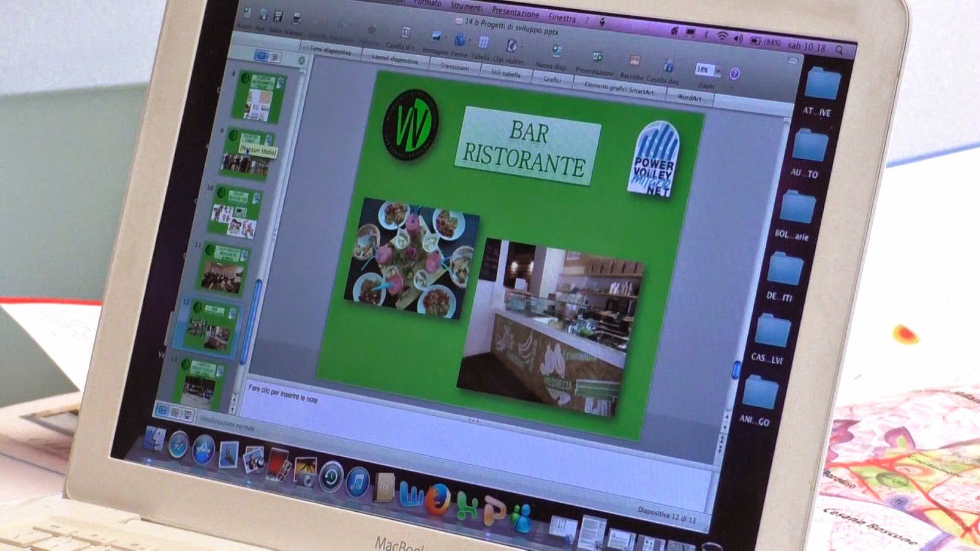980x551 pixels.
Task: Select slide 9 thumbnail
Action: tap(248, 153)
